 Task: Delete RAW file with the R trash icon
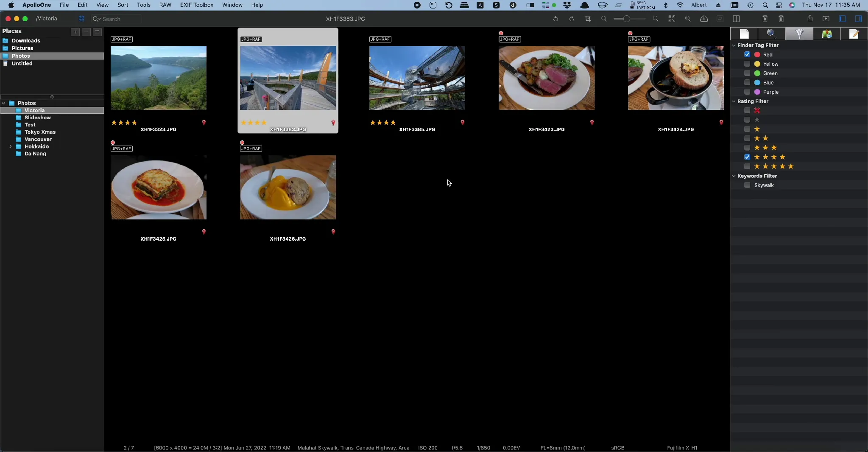pos(765,19)
